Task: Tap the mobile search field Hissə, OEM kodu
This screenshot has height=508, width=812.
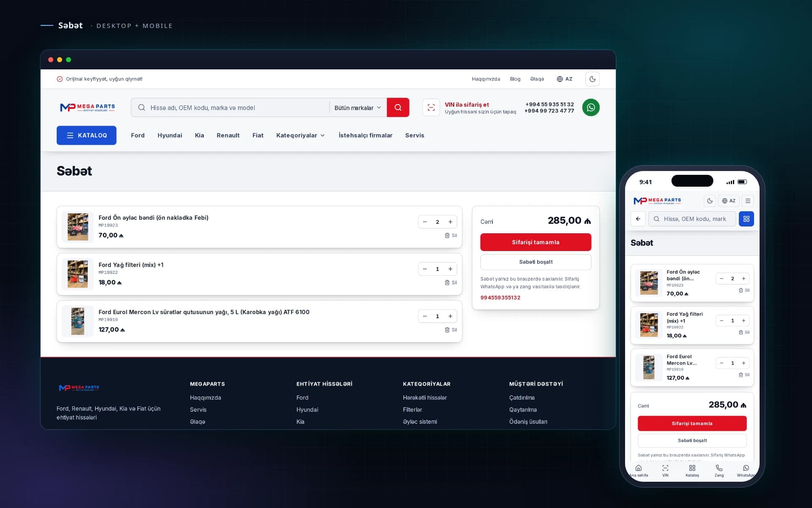Action: pos(692,219)
